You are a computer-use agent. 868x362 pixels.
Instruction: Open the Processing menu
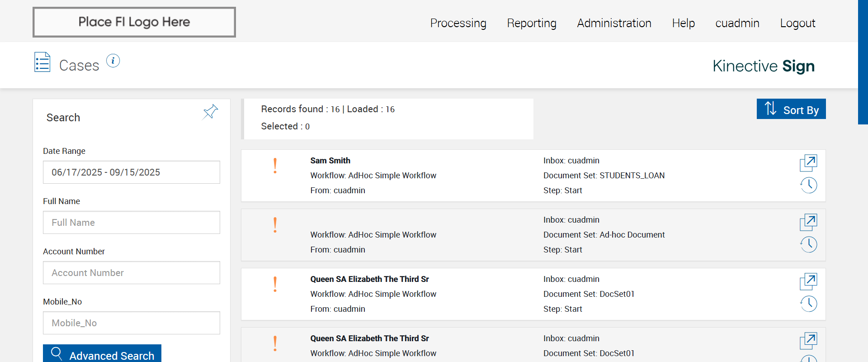[458, 23]
